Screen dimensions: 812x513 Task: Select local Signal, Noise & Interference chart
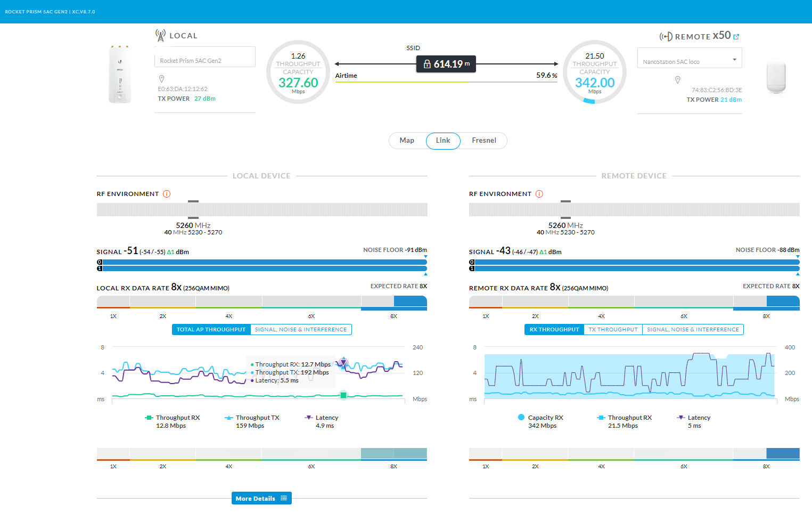pyautogui.click(x=301, y=330)
